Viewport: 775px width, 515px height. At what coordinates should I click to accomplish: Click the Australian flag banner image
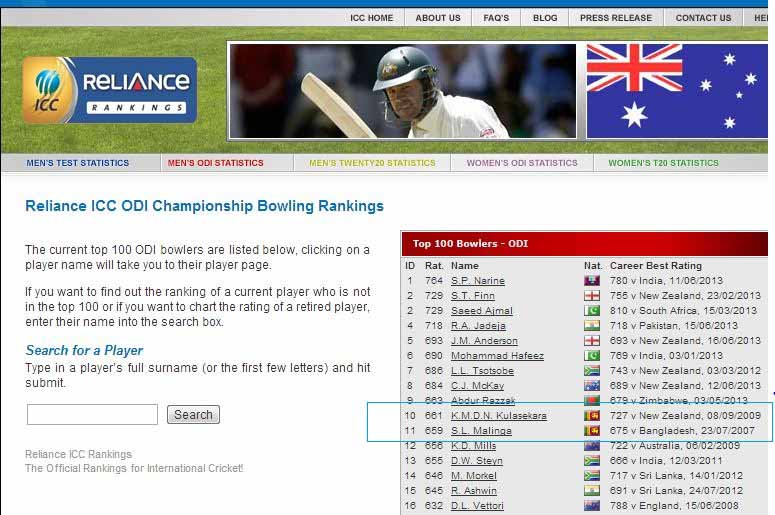coord(677,91)
